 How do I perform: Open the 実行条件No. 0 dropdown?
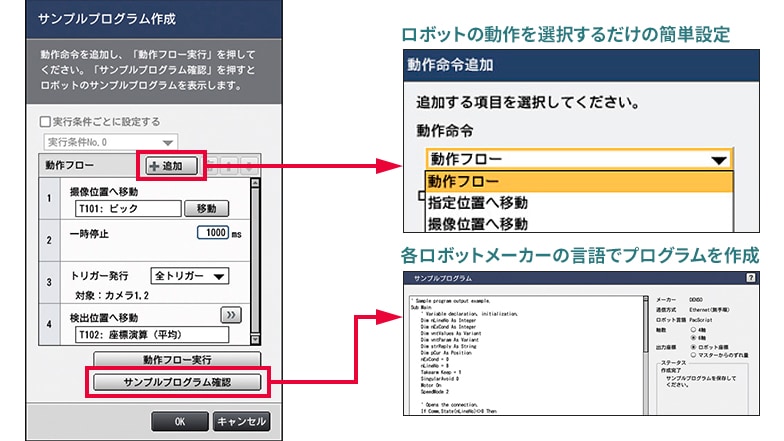110,143
